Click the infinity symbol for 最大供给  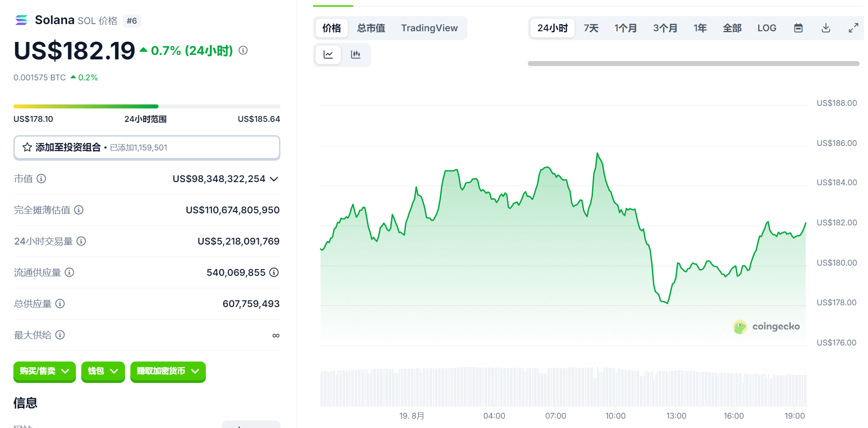point(276,336)
